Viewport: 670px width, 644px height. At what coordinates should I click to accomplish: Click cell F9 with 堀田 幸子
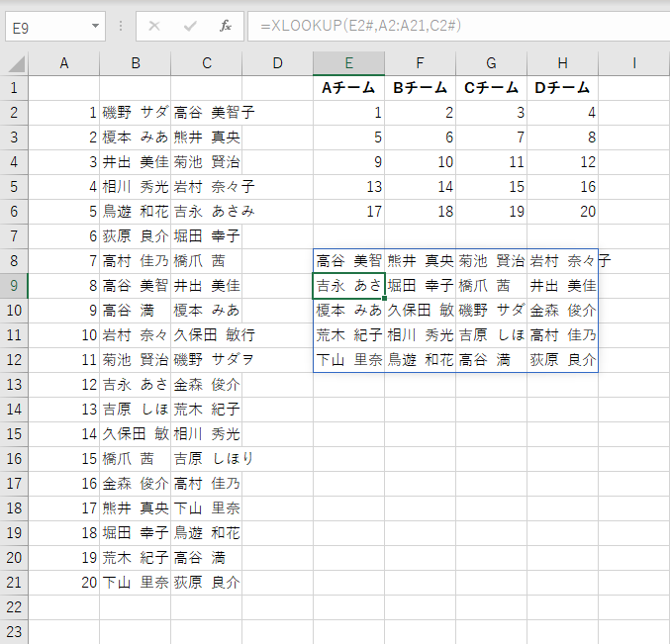pyautogui.click(x=420, y=286)
